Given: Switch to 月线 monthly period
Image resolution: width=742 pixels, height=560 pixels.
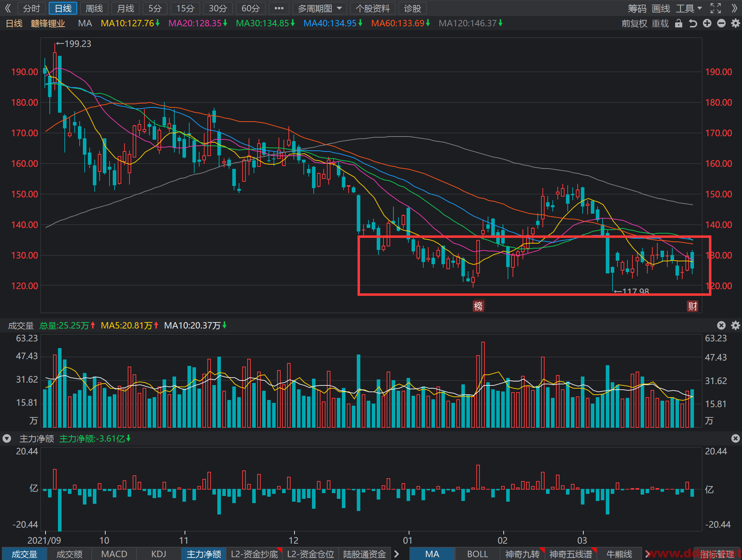Looking at the screenshot, I should (126, 8).
